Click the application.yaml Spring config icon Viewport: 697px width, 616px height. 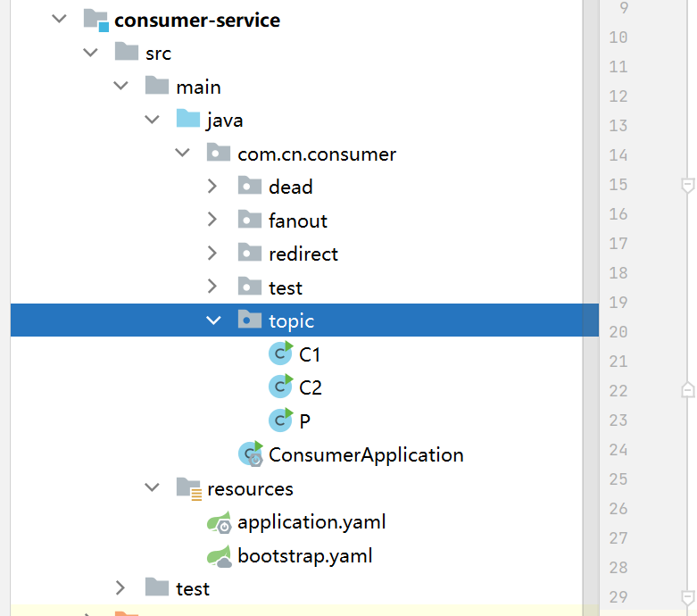point(220,522)
